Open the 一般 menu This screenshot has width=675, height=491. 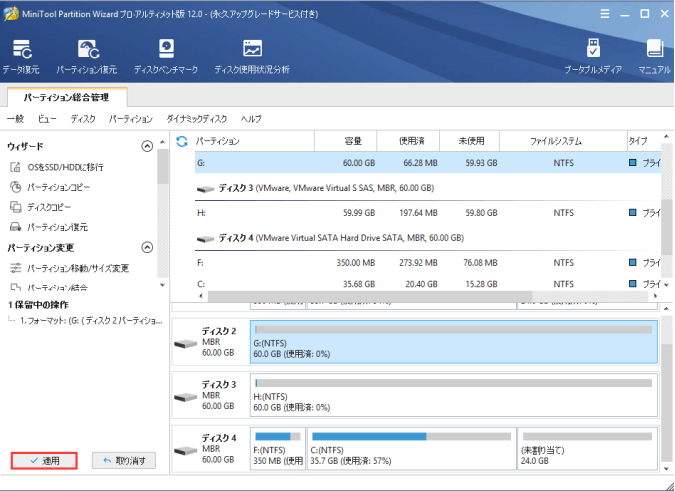coord(15,119)
